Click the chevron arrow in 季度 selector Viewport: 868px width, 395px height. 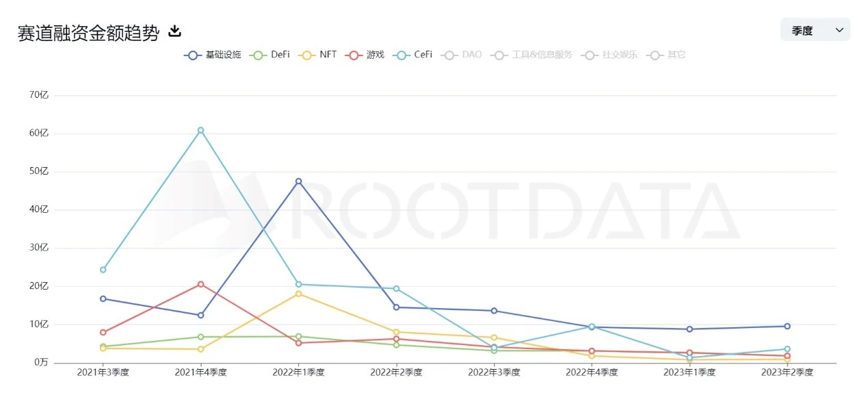click(x=839, y=30)
